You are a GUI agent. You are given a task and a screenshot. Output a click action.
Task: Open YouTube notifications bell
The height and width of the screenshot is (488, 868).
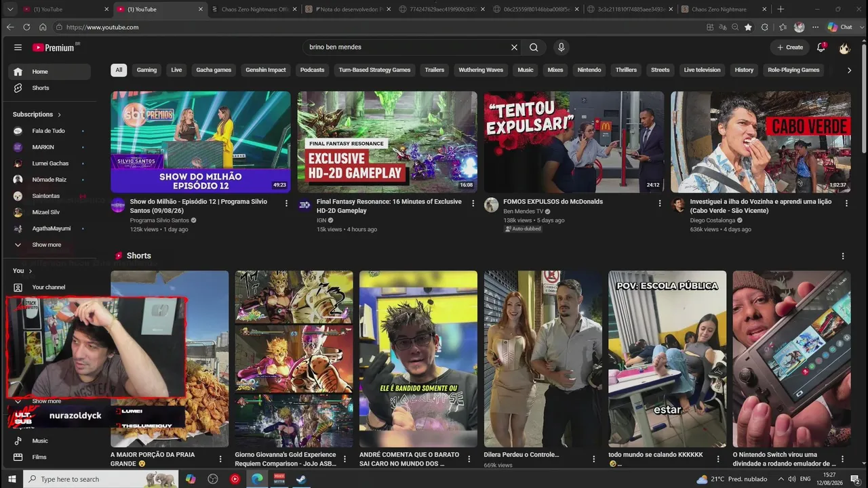pyautogui.click(x=821, y=47)
